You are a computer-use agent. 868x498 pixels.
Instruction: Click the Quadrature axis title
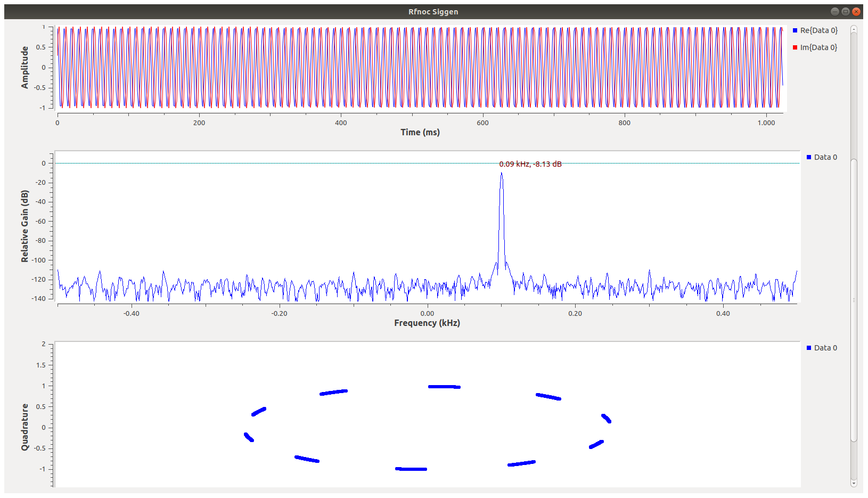[x=24, y=427]
